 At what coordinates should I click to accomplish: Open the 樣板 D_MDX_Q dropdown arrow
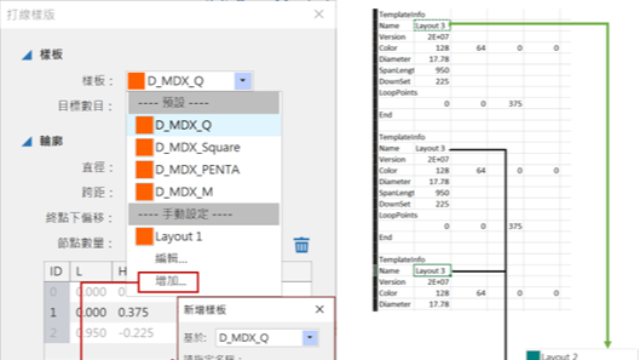point(243,81)
